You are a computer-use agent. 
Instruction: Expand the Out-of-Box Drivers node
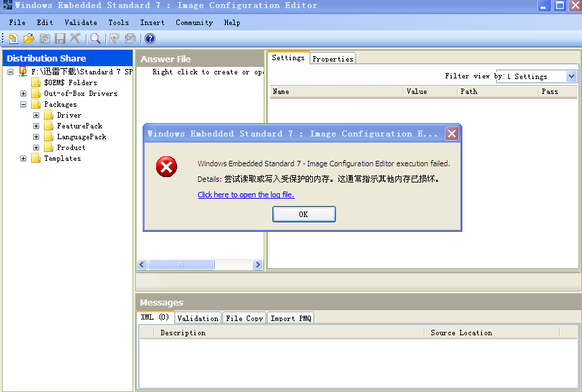(24, 93)
